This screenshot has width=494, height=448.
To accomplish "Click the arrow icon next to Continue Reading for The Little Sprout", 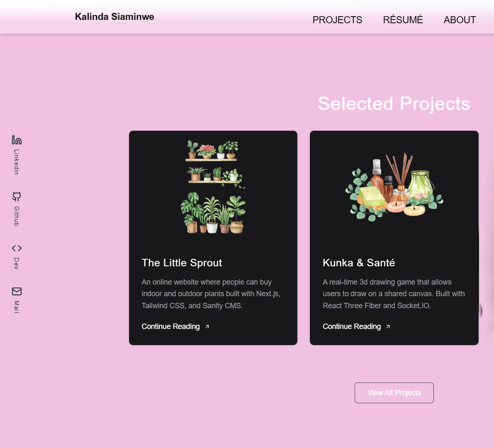I will point(207,327).
